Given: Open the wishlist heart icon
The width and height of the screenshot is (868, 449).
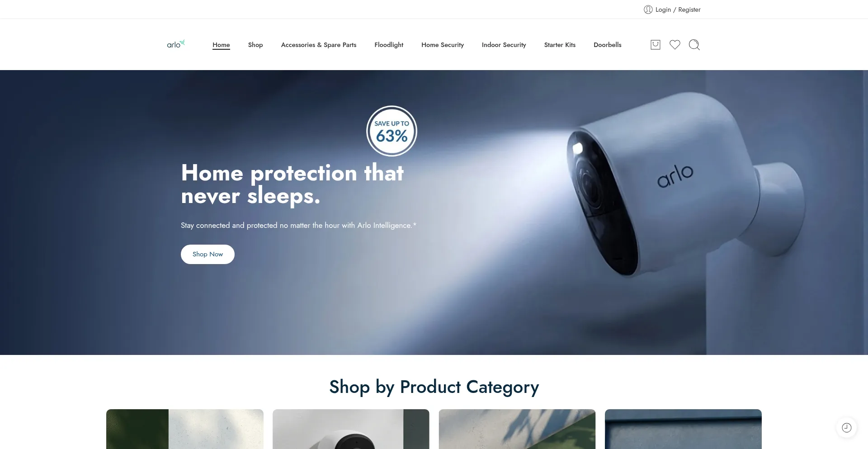Looking at the screenshot, I should coord(675,45).
